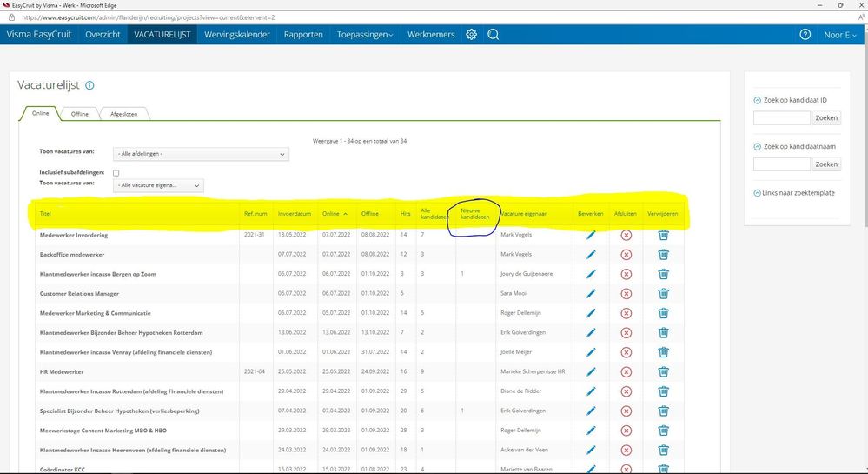868x474 pixels.
Task: Close Customer Relations Manager vacancy via Afsluiten icon
Action: [626, 293]
